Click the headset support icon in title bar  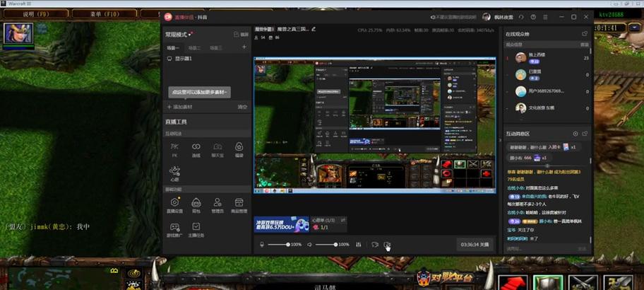521,17
